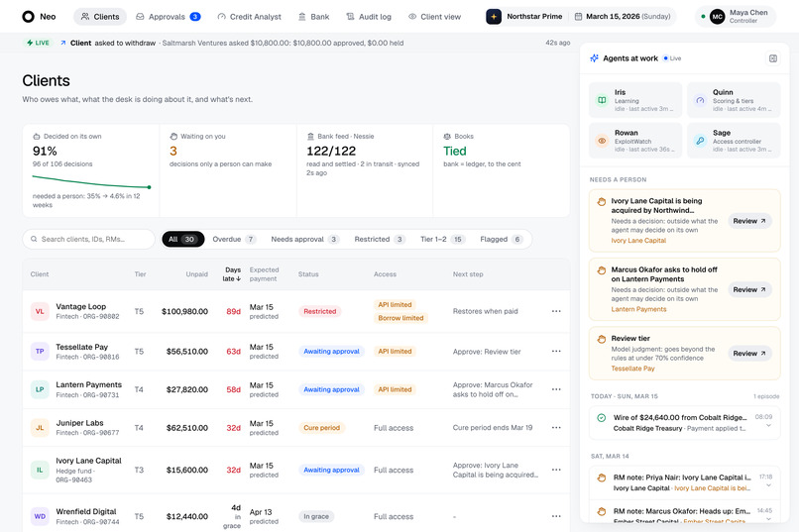This screenshot has width=799, height=532.
Task: Open Ivory Lane Capital link in panel
Action: tap(638, 241)
